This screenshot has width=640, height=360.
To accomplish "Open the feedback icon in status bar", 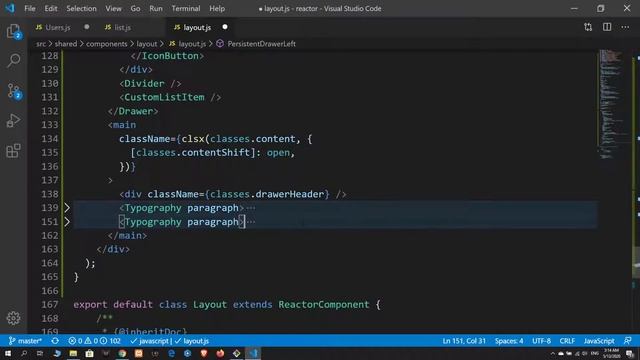I will coord(628,341).
